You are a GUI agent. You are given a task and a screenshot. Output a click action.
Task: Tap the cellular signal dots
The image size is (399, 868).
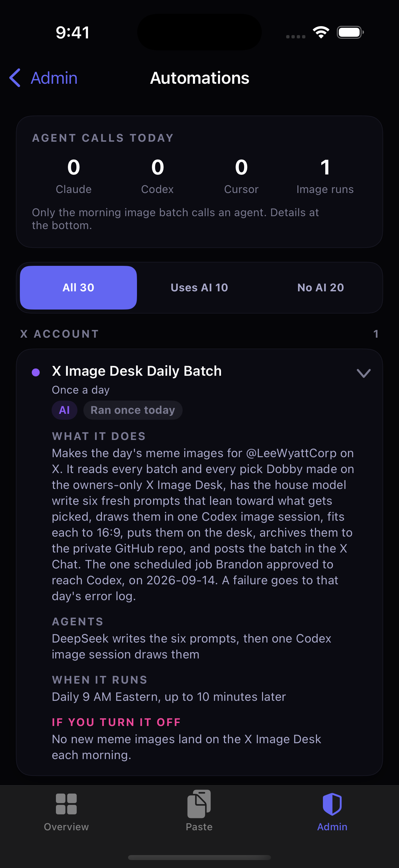point(296,36)
